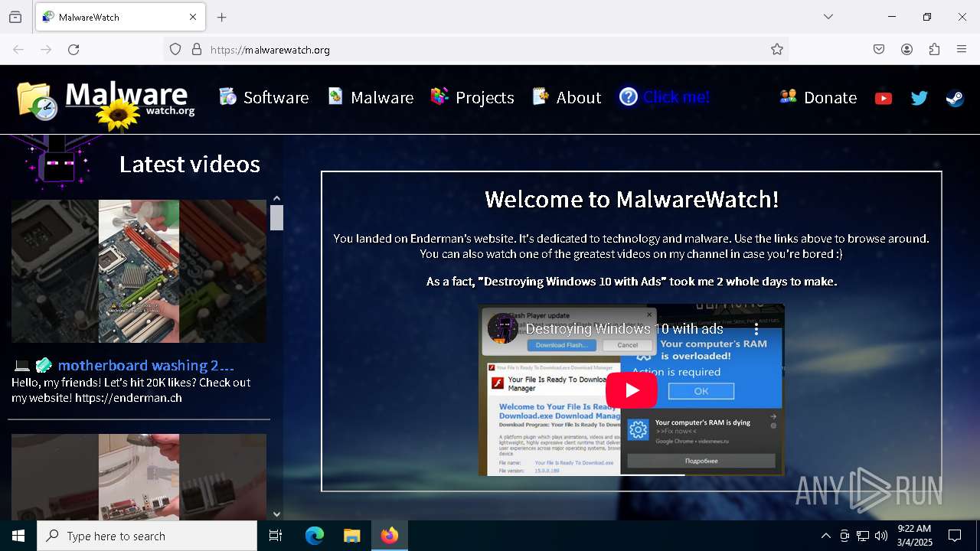This screenshot has width=980, height=551.
Task: Open File Explorer from the taskbar
Action: point(352,536)
